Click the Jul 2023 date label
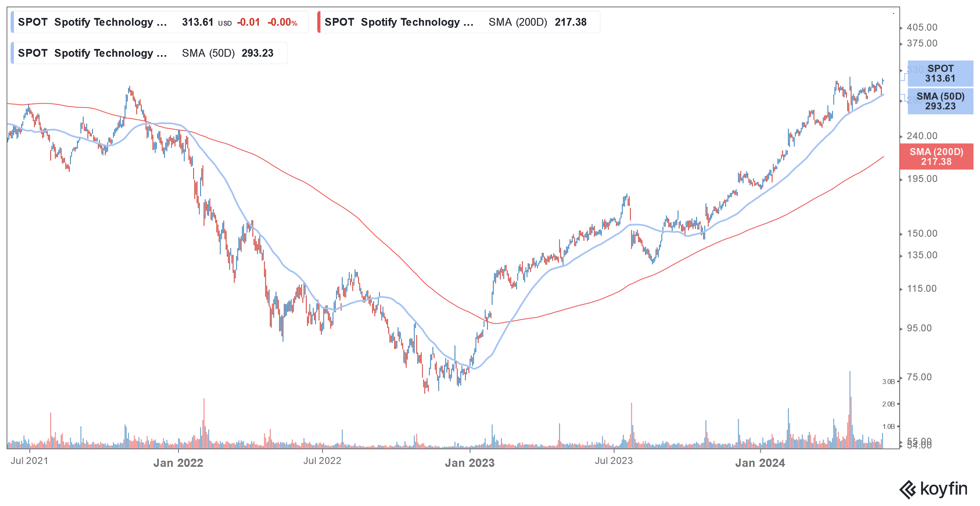 [614, 461]
